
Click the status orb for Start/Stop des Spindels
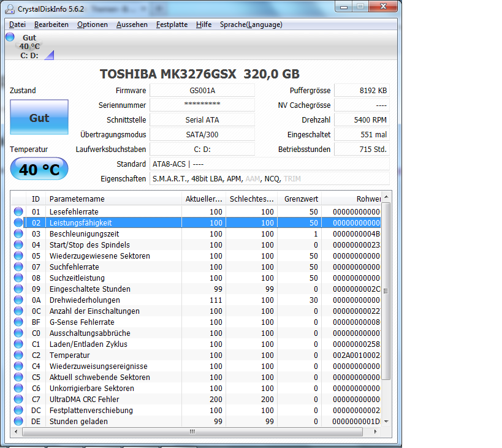coord(18,245)
